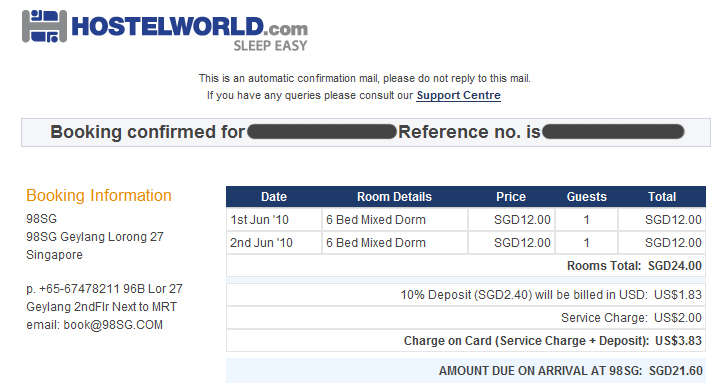Click the Charge on Card US$3.83 row
The image size is (725, 392).
click(466, 341)
